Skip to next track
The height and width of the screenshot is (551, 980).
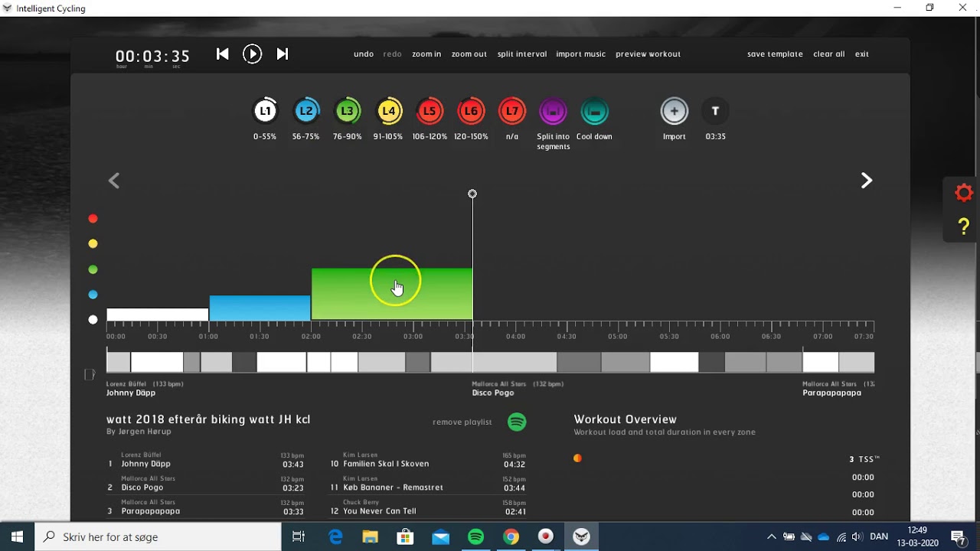click(x=283, y=54)
